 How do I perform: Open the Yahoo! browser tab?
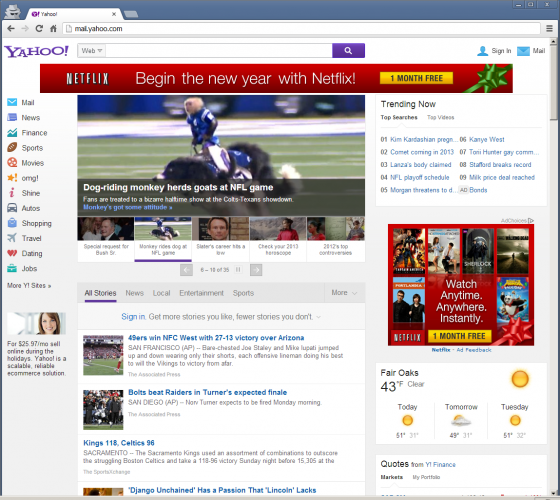pyautogui.click(x=73, y=14)
